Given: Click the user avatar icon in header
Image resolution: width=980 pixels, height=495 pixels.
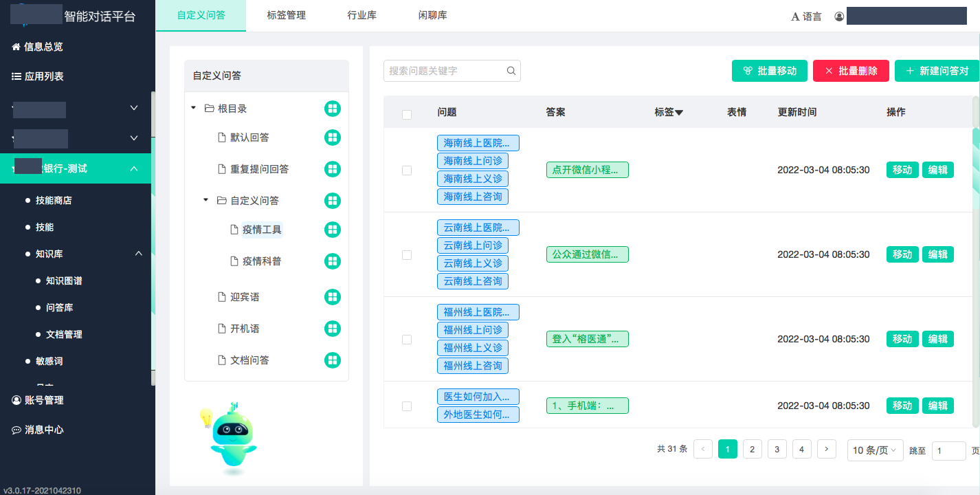Looking at the screenshot, I should point(839,16).
